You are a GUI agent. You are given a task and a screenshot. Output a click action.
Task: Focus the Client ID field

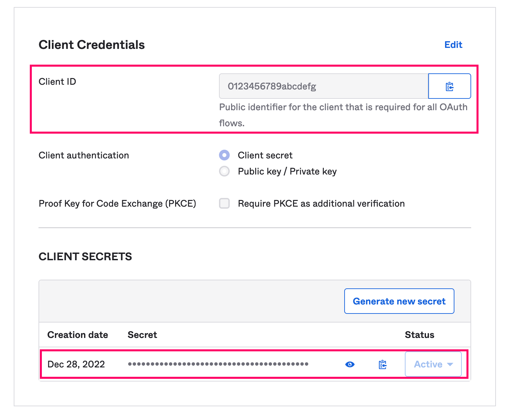324,86
